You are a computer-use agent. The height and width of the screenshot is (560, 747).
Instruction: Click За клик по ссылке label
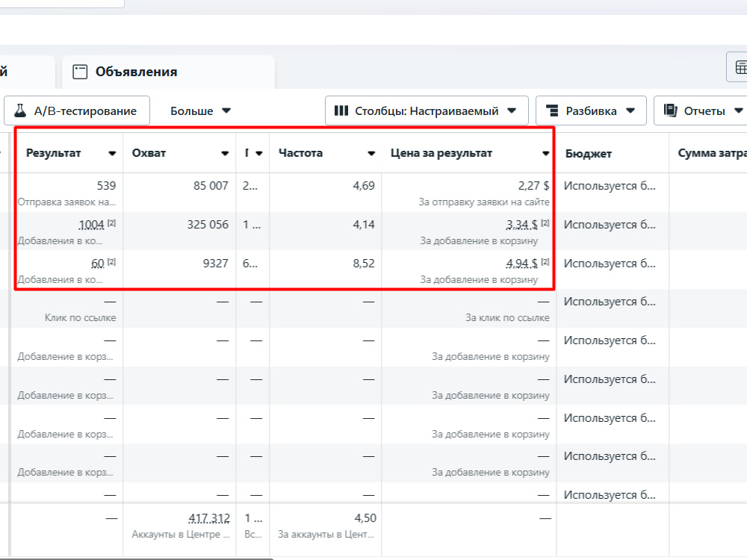point(507,317)
